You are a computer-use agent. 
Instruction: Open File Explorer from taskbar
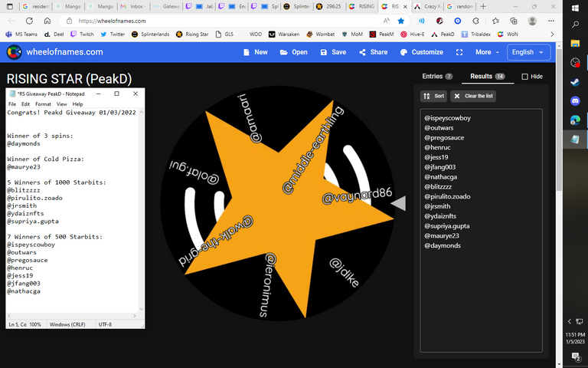click(575, 43)
